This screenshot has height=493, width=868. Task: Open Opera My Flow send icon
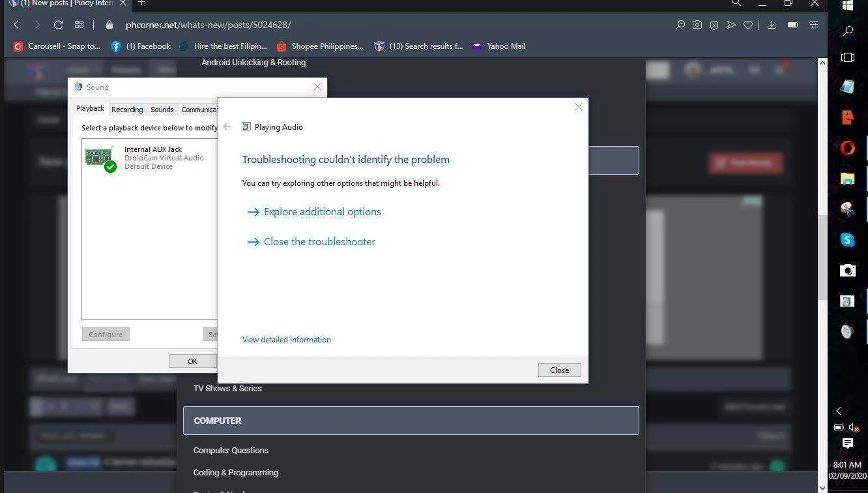point(731,25)
